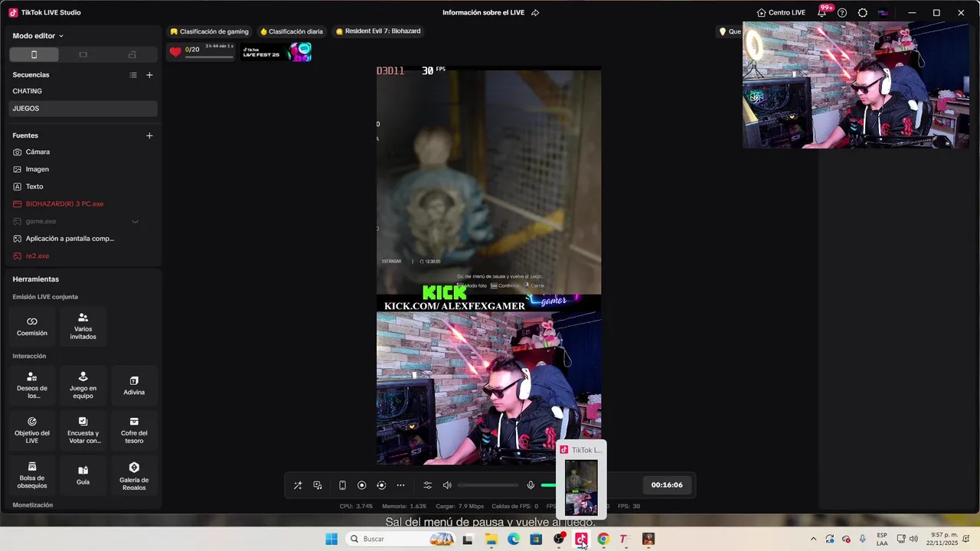The width and height of the screenshot is (980, 551).
Task: Open Objetivo del LIVE tool
Action: click(32, 431)
